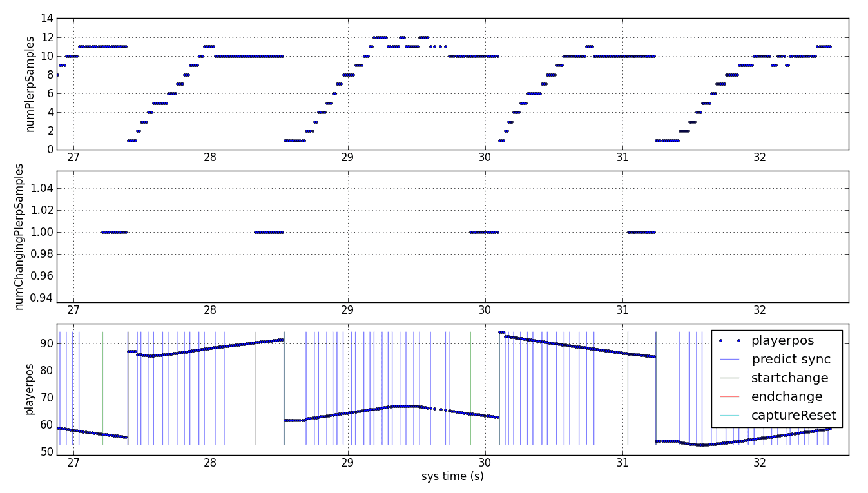Click x-tick 27 under playerpos plot

73,463
